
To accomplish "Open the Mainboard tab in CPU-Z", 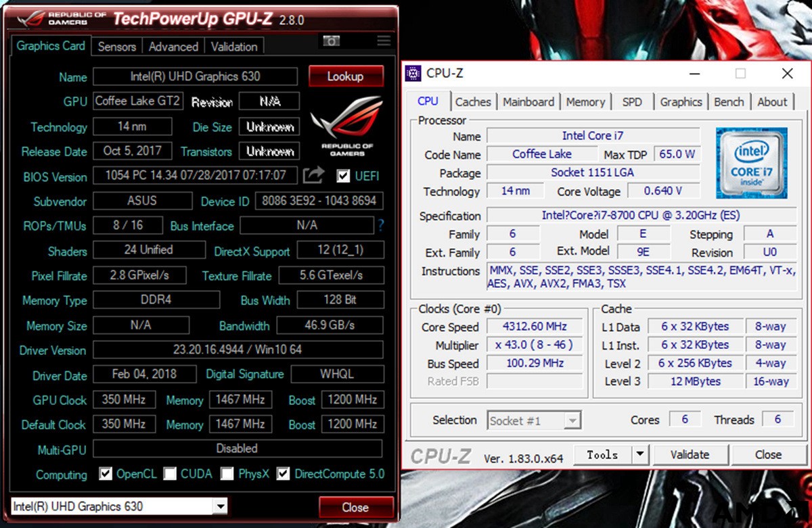I will click(528, 101).
